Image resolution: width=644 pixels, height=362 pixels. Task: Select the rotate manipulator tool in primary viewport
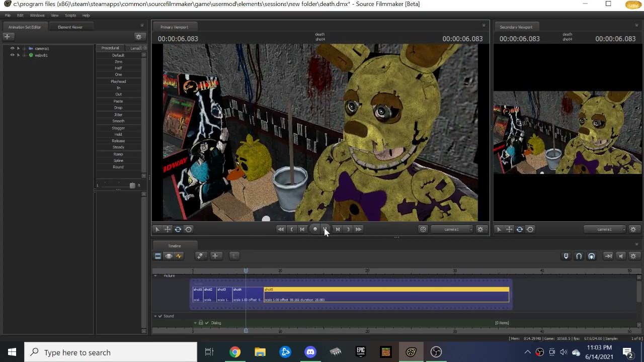[178, 229]
